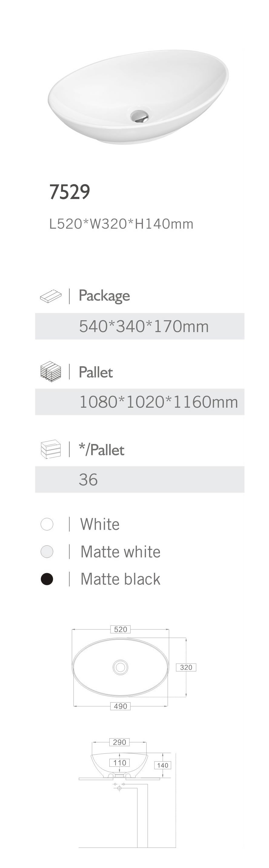This screenshot has width=269, height=868.
Task: Click the 320 width dimension label
Action: 186,667
